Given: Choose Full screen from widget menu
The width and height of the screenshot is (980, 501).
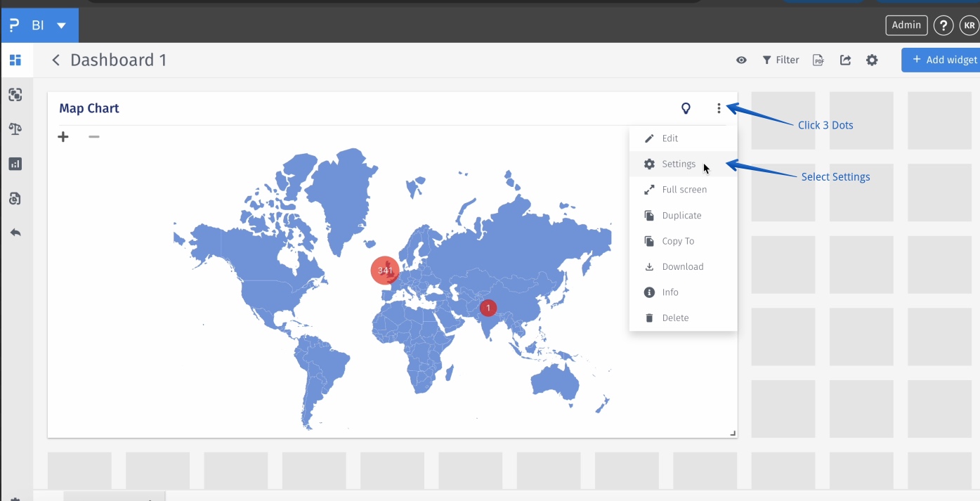Looking at the screenshot, I should pyautogui.click(x=683, y=190).
